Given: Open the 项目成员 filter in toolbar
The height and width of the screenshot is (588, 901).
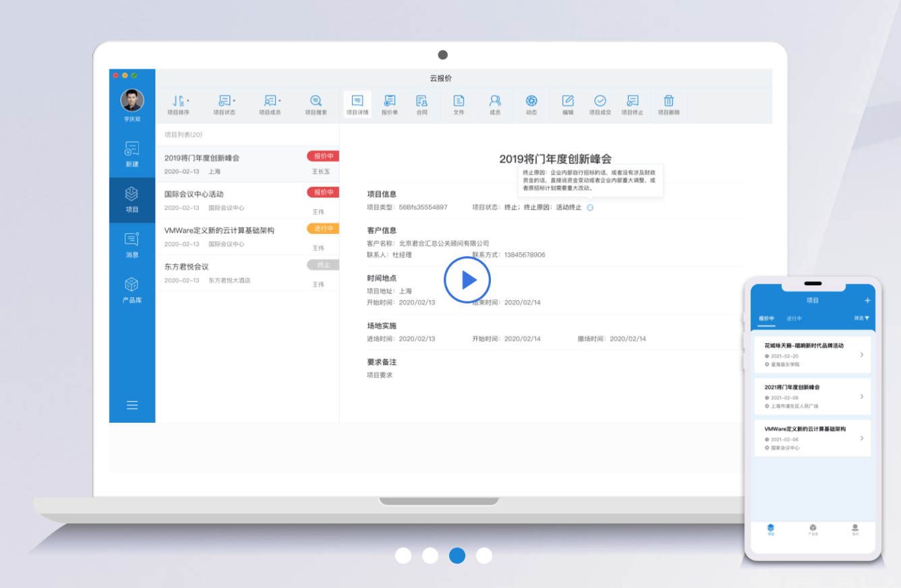Looking at the screenshot, I should coord(270,105).
